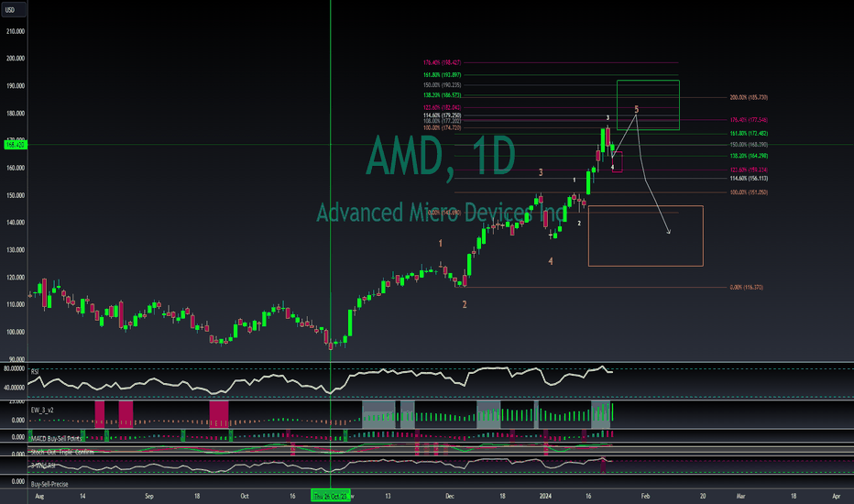
Task: Select the 138.20% (186.573) Fibonacci level label
Action: (443, 95)
